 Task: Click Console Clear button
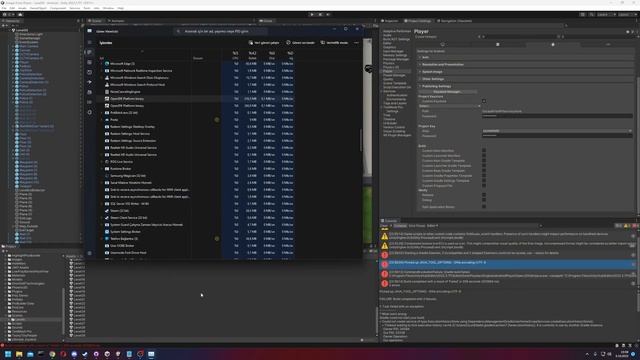click(x=384, y=226)
